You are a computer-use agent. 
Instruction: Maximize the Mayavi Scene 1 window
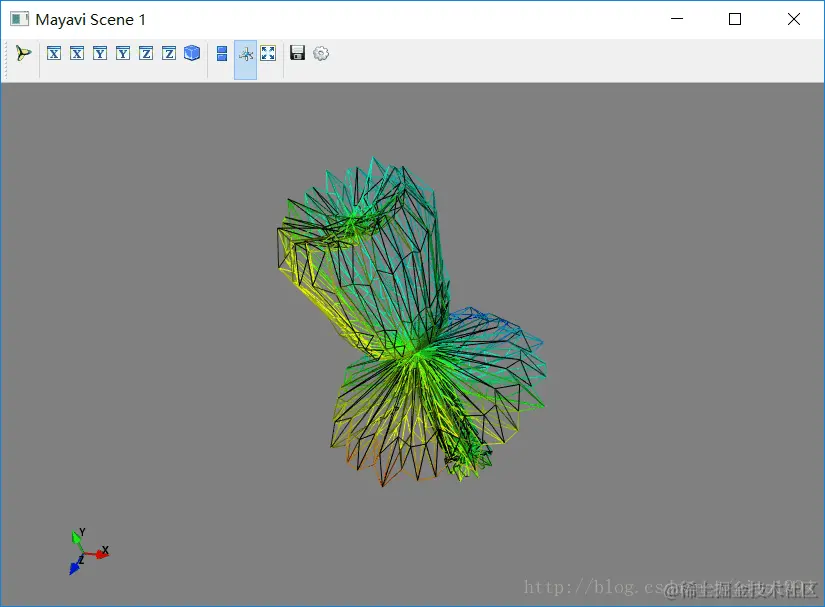(x=735, y=19)
